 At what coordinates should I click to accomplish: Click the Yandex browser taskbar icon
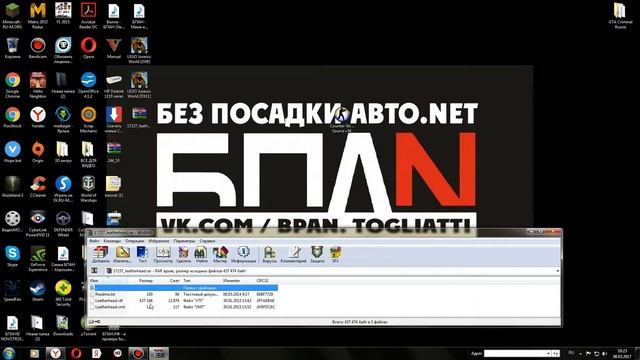click(x=55, y=353)
